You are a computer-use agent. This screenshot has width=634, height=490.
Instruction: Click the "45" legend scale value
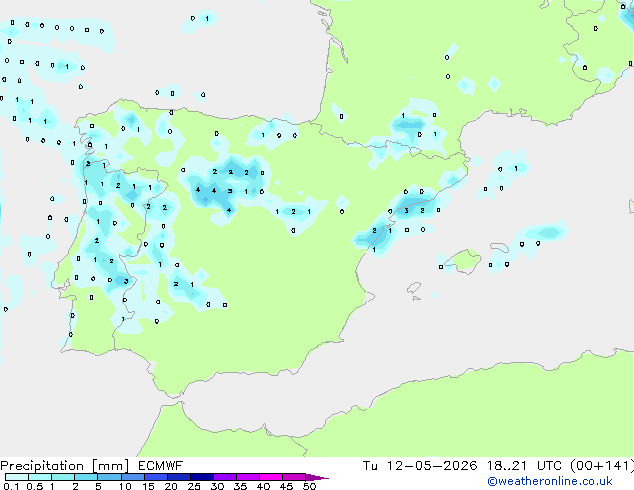coord(286,486)
